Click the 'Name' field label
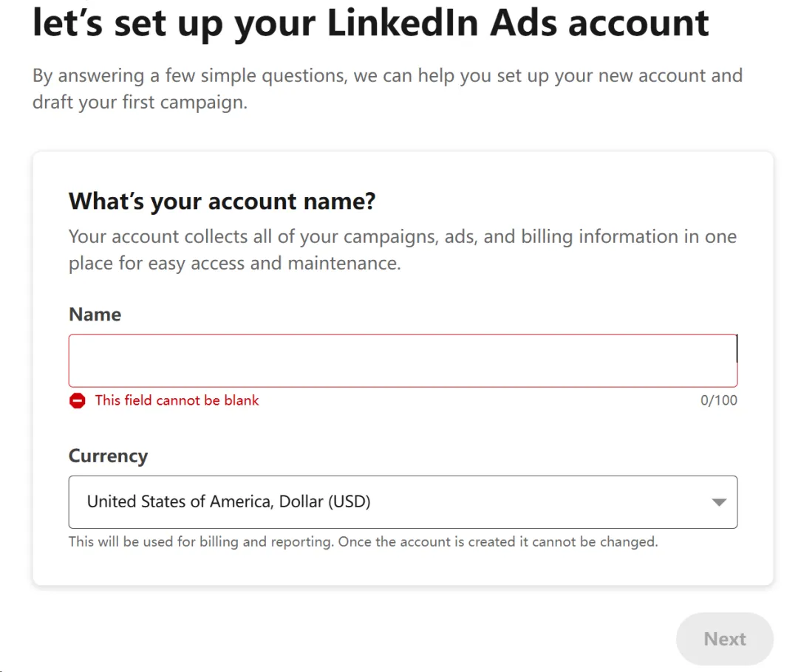The height and width of the screenshot is (672, 798). pyautogui.click(x=95, y=315)
